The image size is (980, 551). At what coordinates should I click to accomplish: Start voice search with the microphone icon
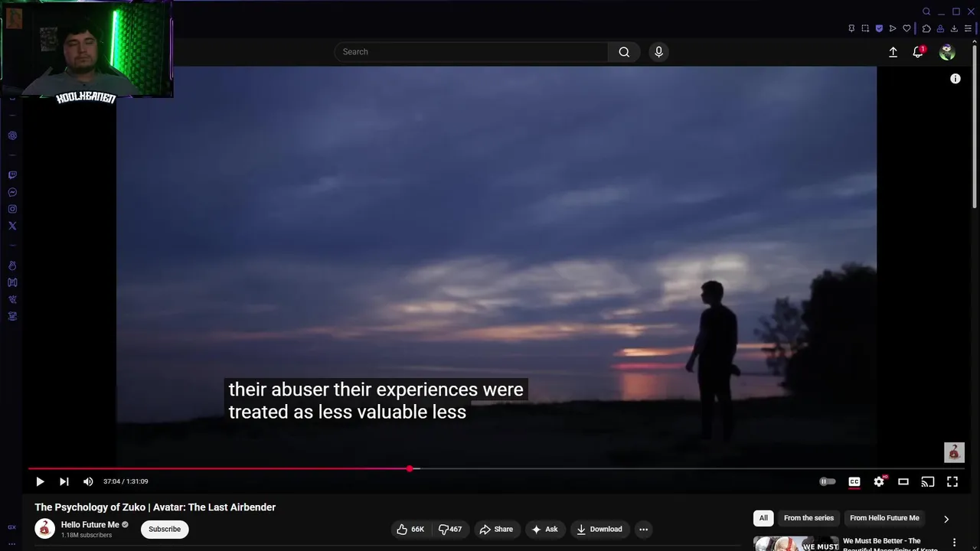[658, 52]
